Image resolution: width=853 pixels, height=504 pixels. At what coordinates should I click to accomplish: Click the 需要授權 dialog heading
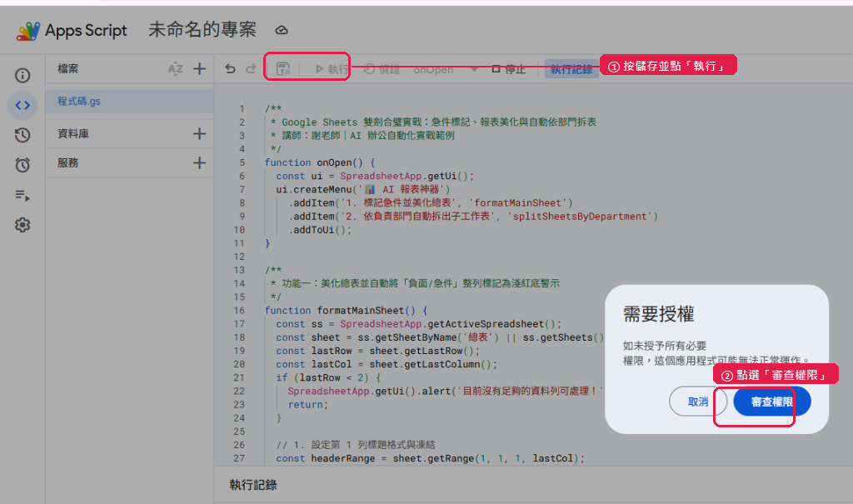658,314
